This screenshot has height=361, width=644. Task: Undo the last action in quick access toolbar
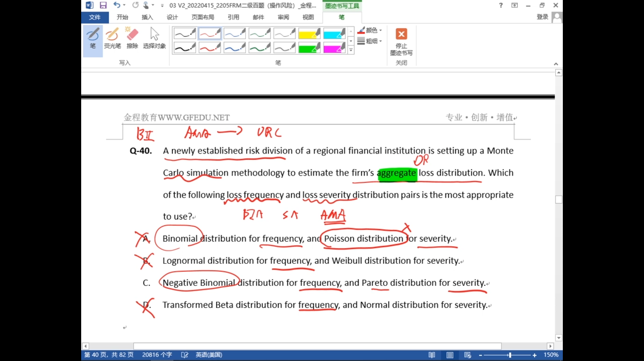pyautogui.click(x=116, y=5)
